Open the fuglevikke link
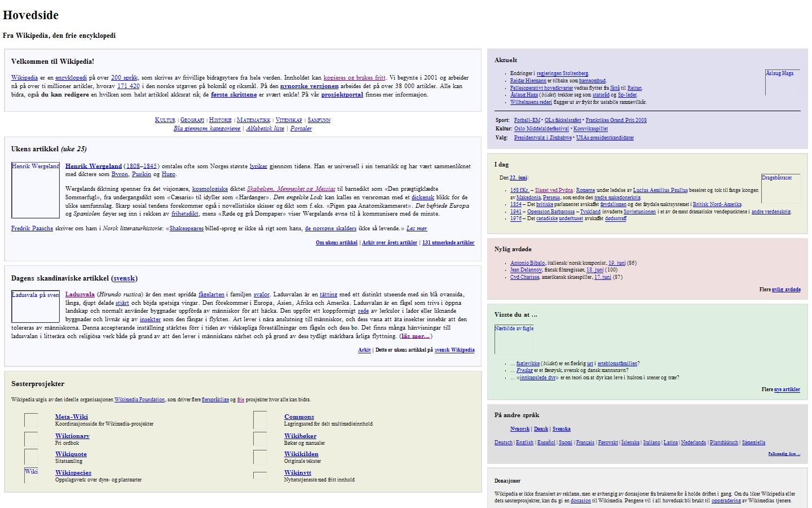This screenshot has width=812, height=508. tap(528, 364)
